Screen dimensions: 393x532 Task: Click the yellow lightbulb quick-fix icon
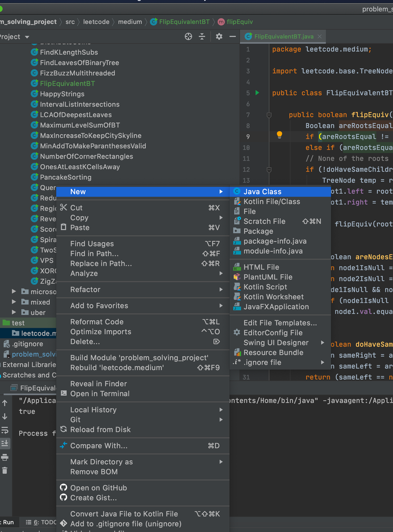click(279, 135)
